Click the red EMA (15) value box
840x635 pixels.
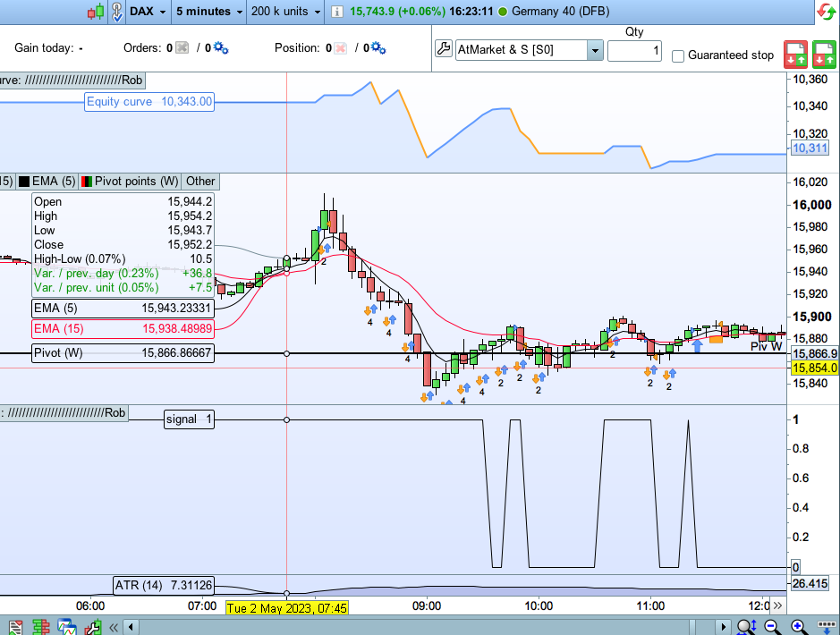pos(123,329)
